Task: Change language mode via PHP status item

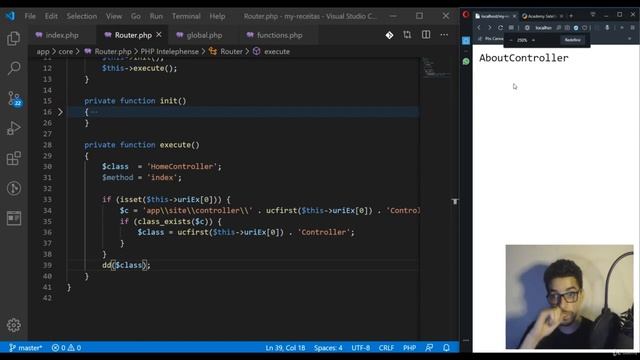Action: [x=409, y=348]
